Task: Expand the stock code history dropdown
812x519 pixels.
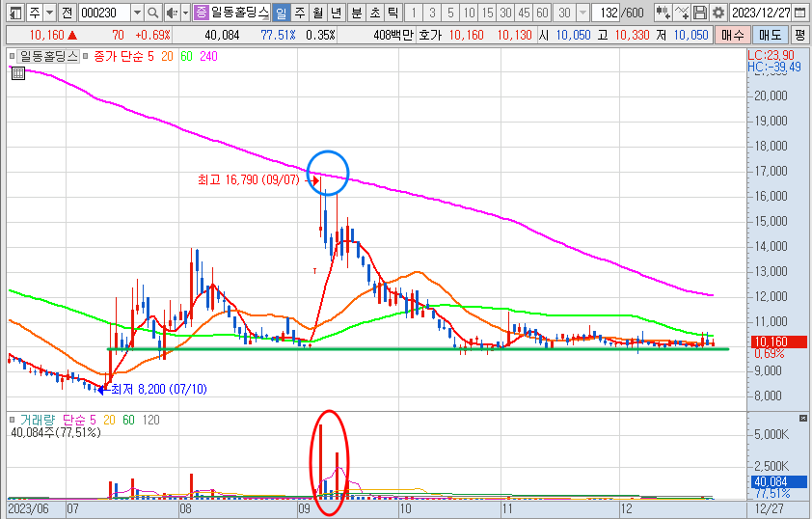Action: 137,13
